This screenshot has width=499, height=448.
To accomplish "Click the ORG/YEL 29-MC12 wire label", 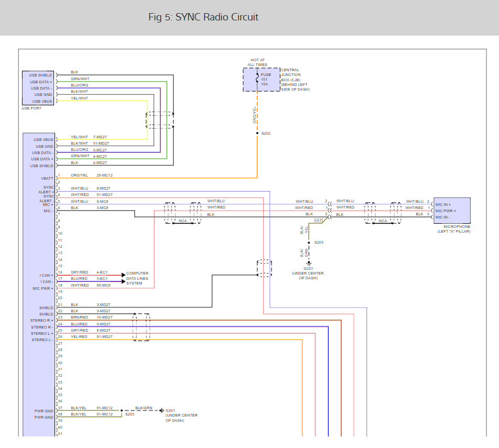I will point(92,176).
